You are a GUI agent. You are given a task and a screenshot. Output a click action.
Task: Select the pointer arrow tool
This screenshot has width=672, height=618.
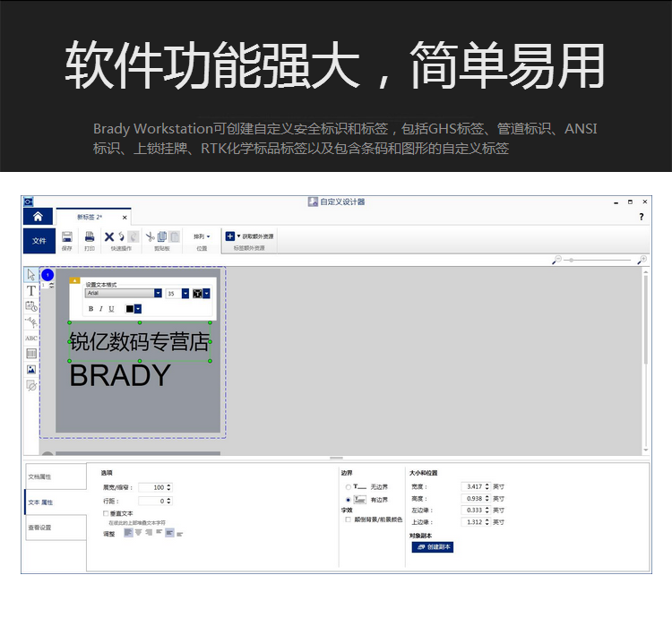tap(31, 274)
